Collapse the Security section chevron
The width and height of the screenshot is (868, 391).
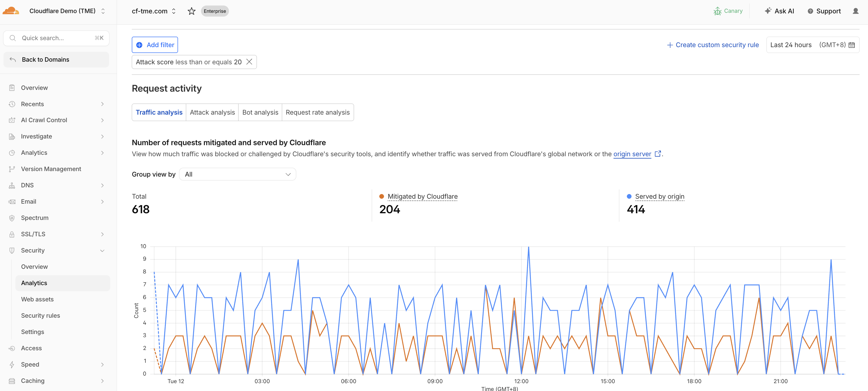point(102,250)
